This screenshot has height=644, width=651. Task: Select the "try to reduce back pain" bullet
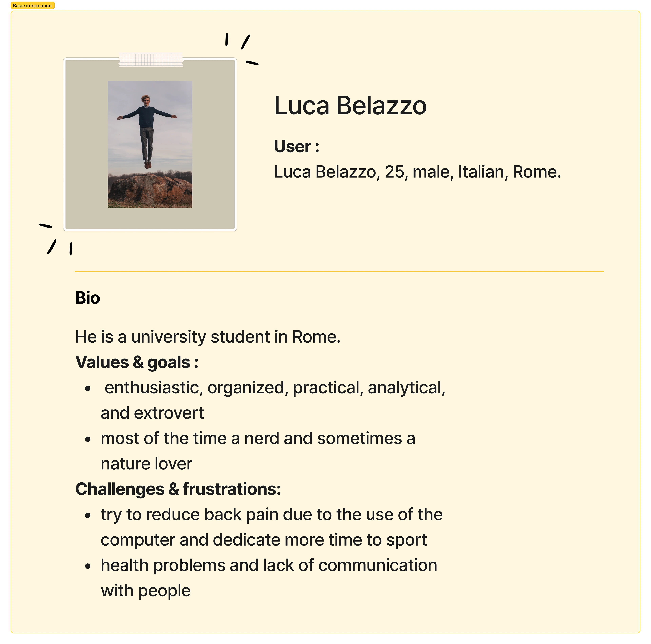tap(272, 515)
